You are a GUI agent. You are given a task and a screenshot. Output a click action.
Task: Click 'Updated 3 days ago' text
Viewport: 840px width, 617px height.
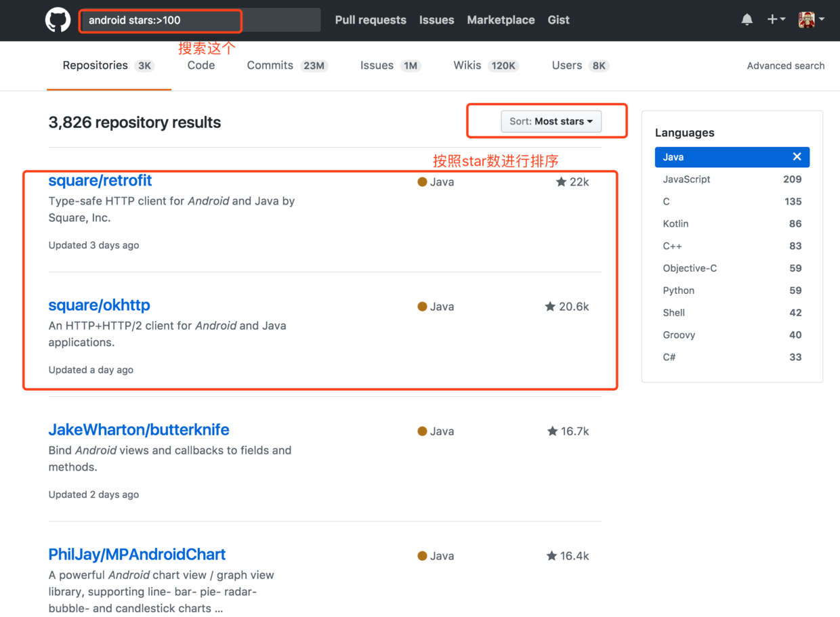pos(93,245)
